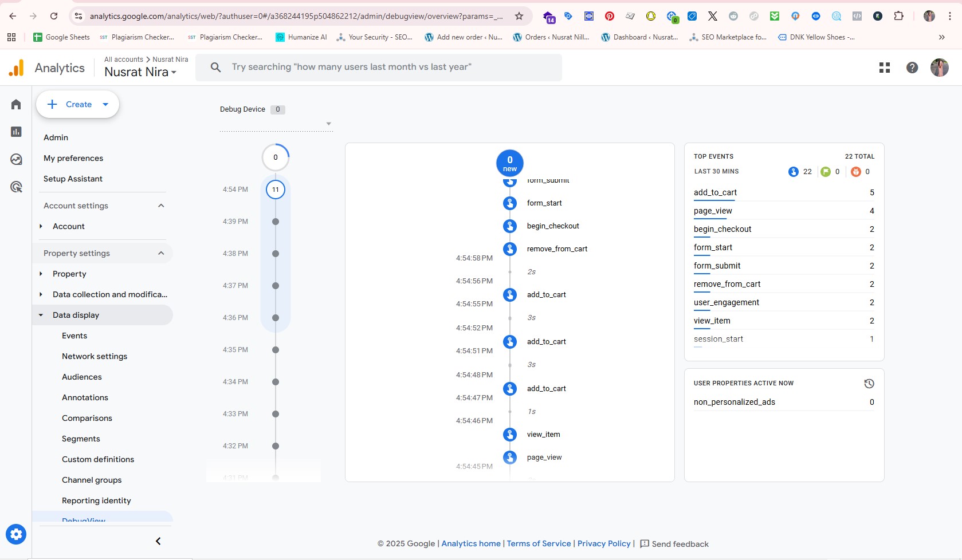Open the Terms of Service link
Image resolution: width=962 pixels, height=560 pixels.
538,543
